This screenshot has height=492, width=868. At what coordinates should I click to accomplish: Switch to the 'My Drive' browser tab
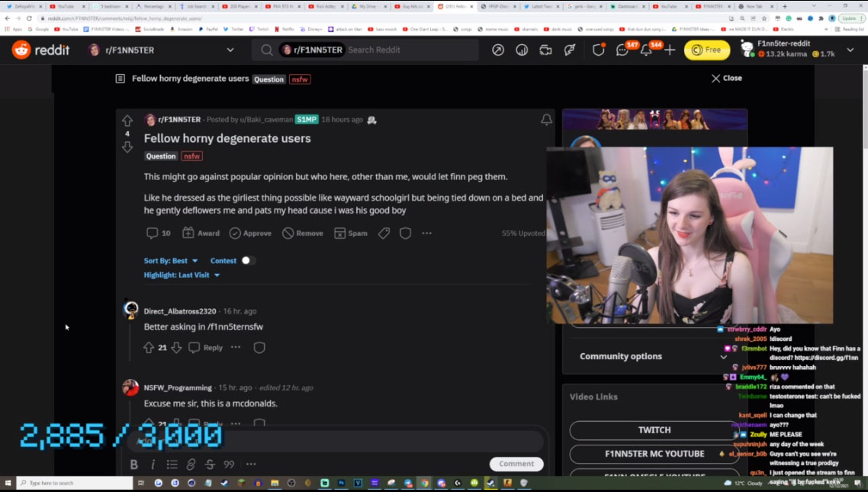coord(369,6)
